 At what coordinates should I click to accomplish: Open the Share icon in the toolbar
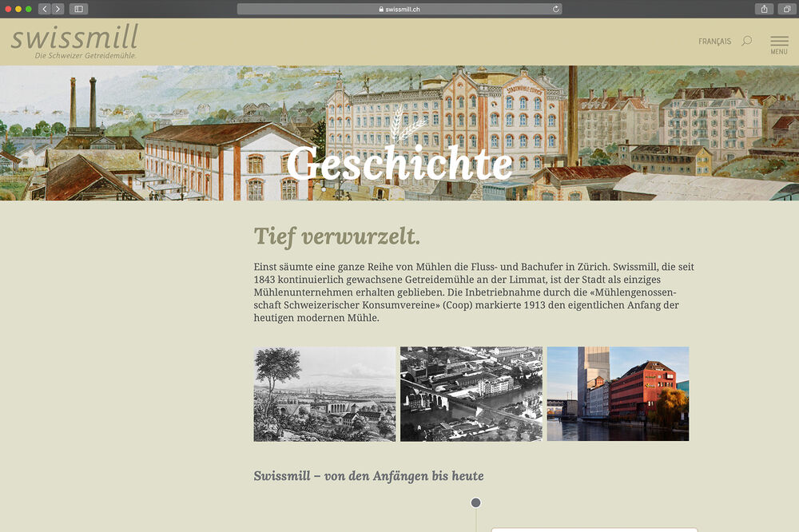(x=764, y=9)
